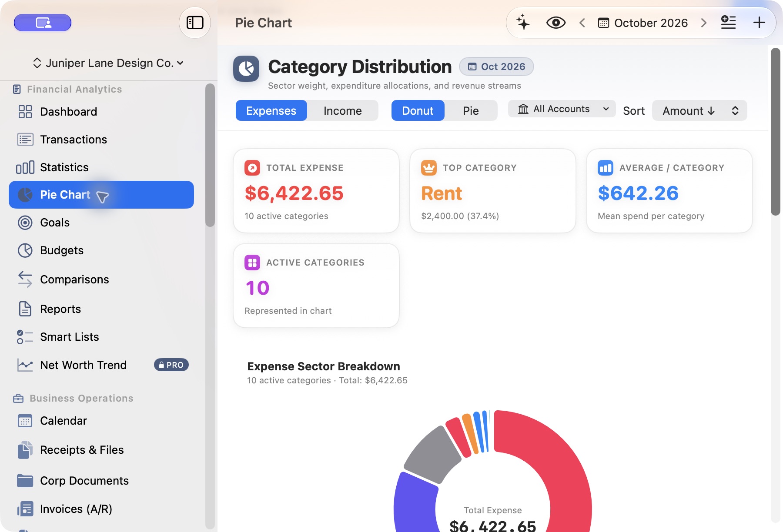Click the orange donut segment
Screen dimensions: 783x532
tap(470, 434)
